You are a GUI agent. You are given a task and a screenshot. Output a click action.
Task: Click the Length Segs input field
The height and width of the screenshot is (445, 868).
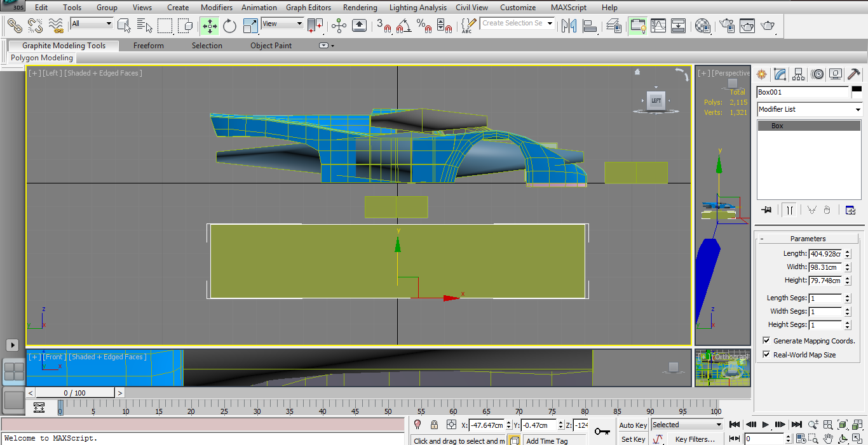[x=825, y=298]
